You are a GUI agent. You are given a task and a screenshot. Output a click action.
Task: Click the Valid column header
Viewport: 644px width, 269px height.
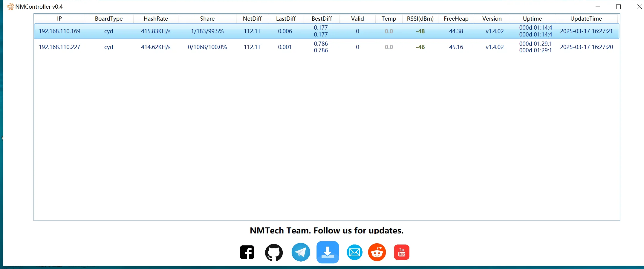click(x=357, y=19)
